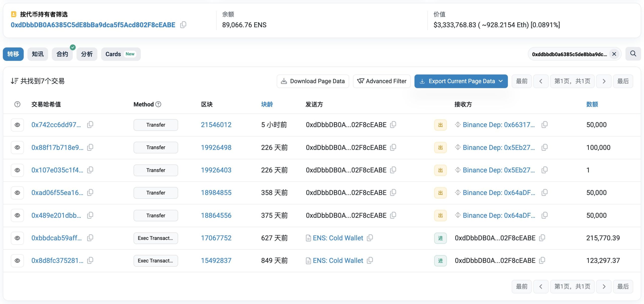Click the sort icon beside transaction count
This screenshot has width=644, height=304.
tap(14, 81)
